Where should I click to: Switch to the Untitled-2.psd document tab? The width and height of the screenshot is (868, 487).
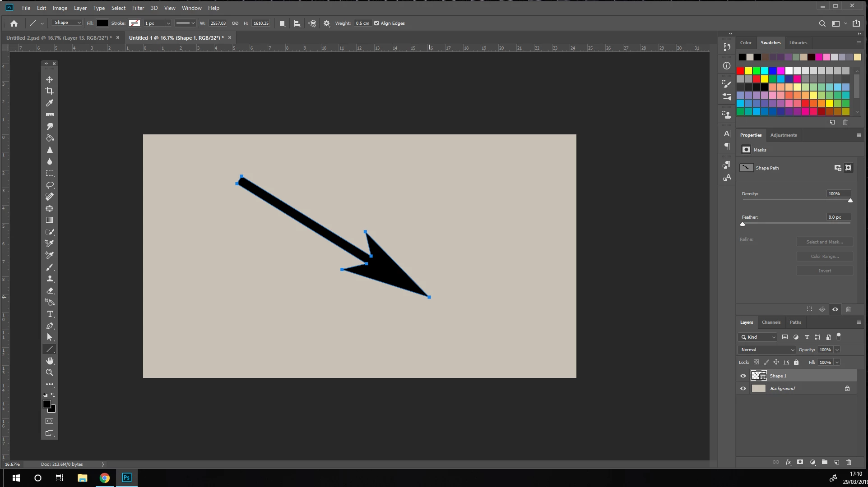point(59,38)
